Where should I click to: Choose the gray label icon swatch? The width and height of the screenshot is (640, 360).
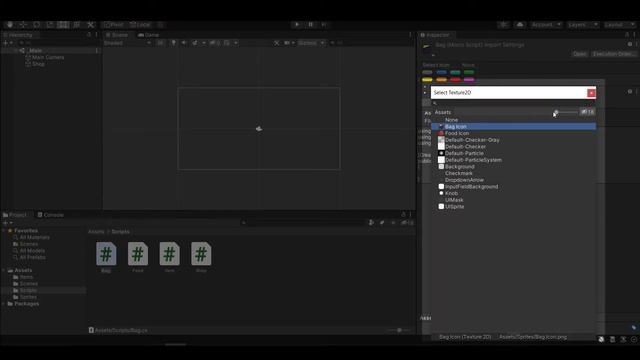(x=427, y=72)
